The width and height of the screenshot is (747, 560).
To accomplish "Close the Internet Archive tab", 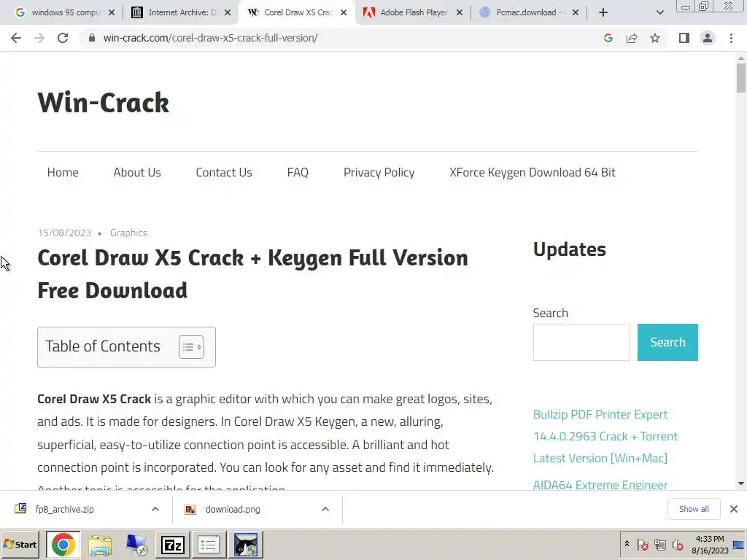I will (228, 12).
